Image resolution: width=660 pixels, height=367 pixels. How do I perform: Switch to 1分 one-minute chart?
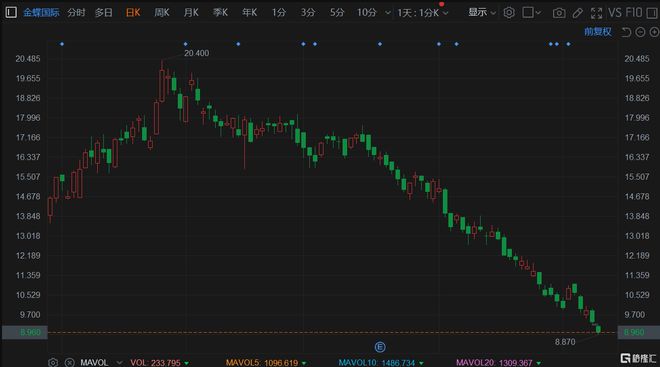click(278, 13)
